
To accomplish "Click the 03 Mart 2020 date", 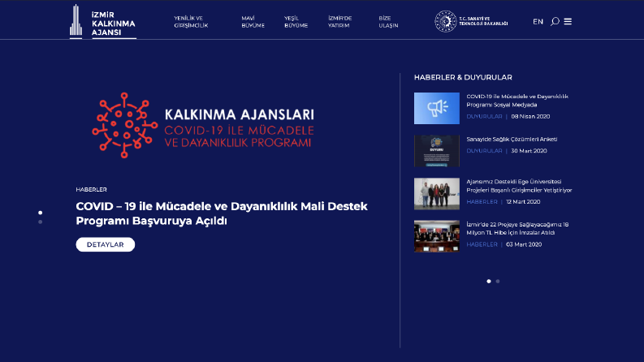I will tap(524, 244).
